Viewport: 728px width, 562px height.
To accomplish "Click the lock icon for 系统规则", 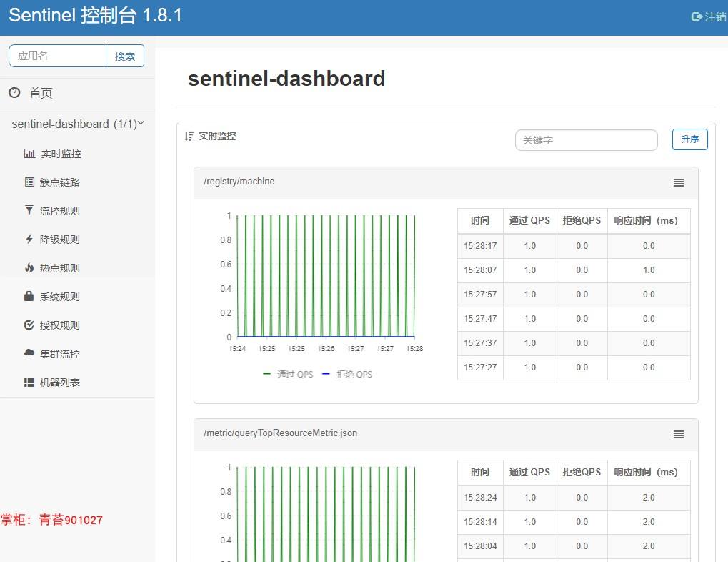I will pyautogui.click(x=29, y=296).
